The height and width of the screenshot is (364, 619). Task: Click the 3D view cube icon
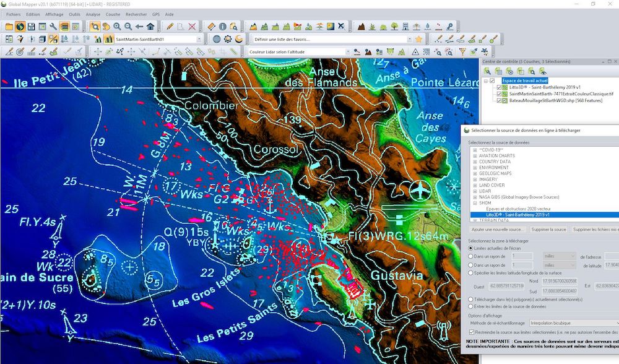click(42, 39)
